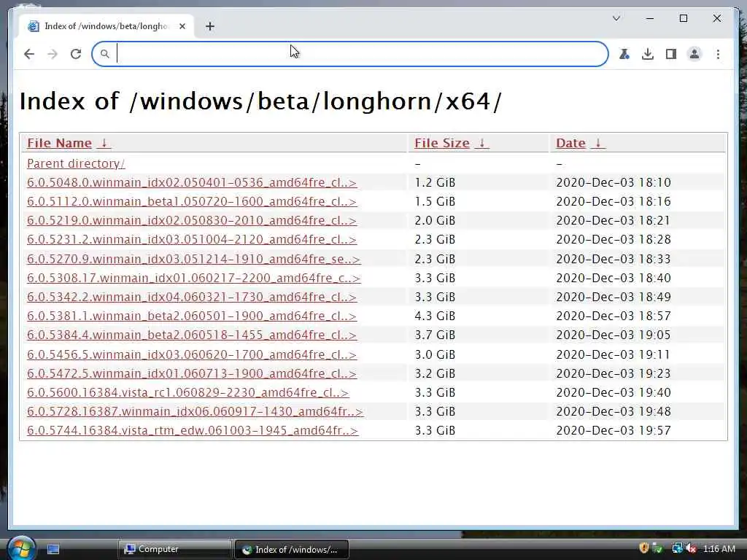Toggle the side panel icon
747x560 pixels.
coord(671,54)
